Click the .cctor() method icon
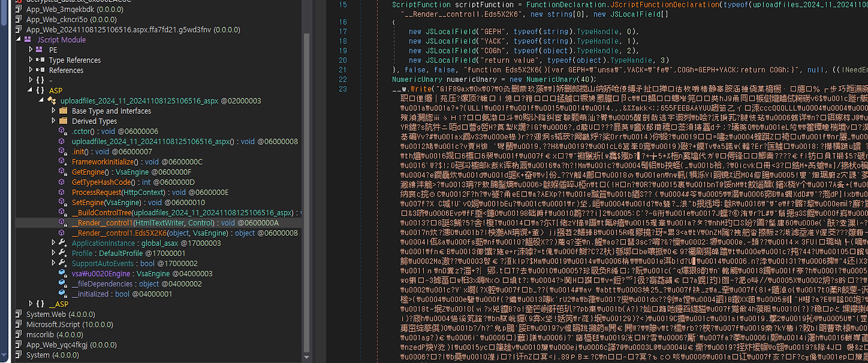Viewport: 868px width, 363px height. (x=64, y=131)
